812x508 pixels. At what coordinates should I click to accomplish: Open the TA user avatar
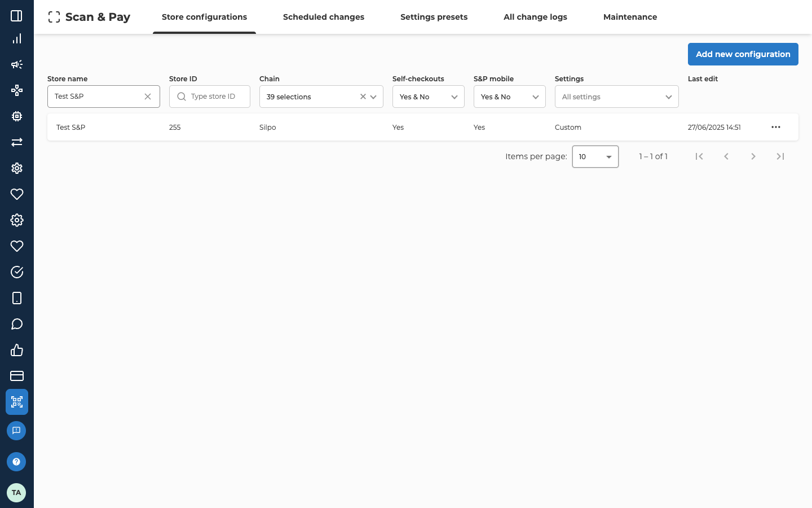pyautogui.click(x=16, y=493)
